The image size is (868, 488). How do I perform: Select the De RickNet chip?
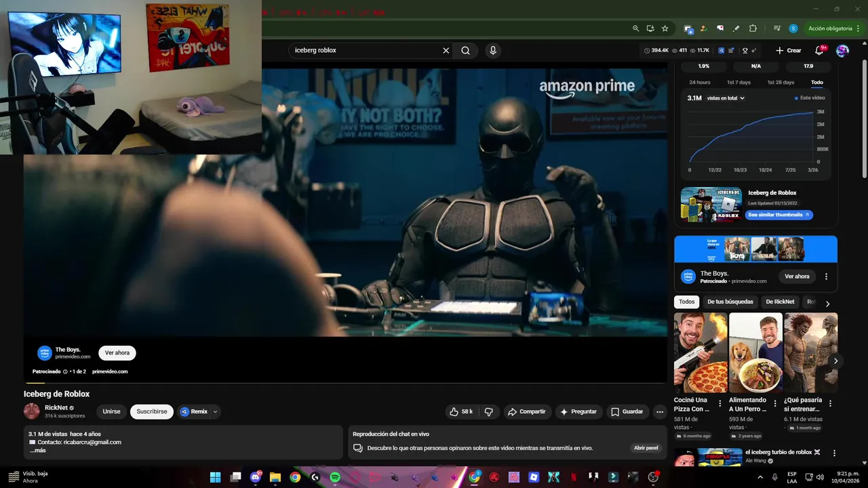click(x=780, y=302)
